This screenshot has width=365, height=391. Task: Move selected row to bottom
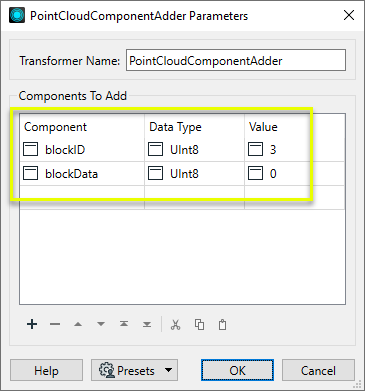tap(147, 324)
